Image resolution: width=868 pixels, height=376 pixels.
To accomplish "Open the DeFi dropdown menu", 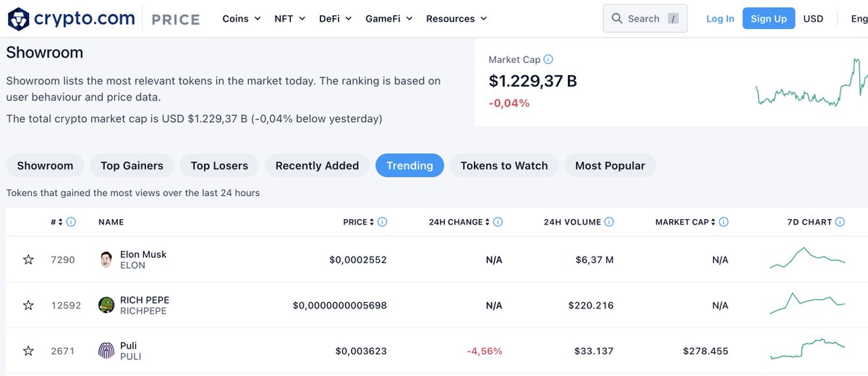I will point(336,19).
